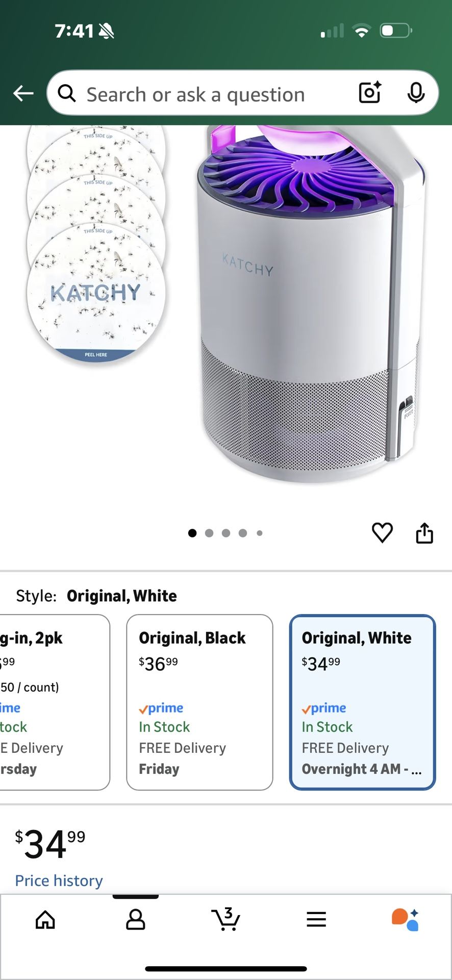Tap the back arrow to leave the page
452x980 pixels.
click(22, 93)
